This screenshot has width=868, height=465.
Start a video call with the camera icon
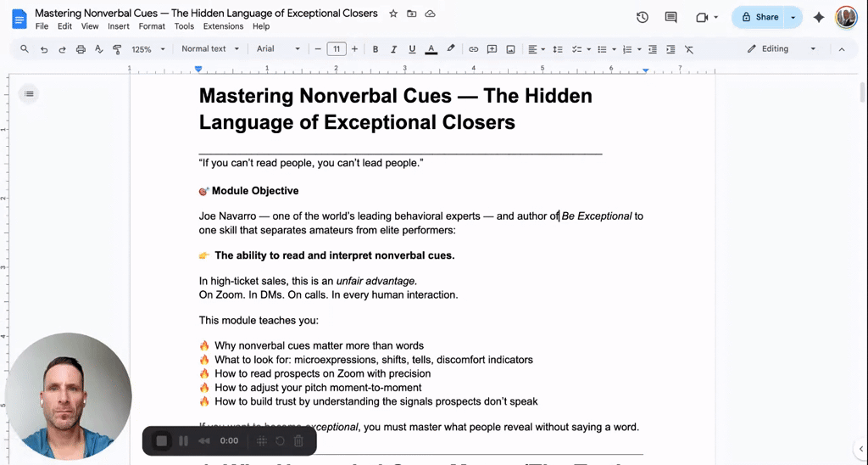point(703,17)
